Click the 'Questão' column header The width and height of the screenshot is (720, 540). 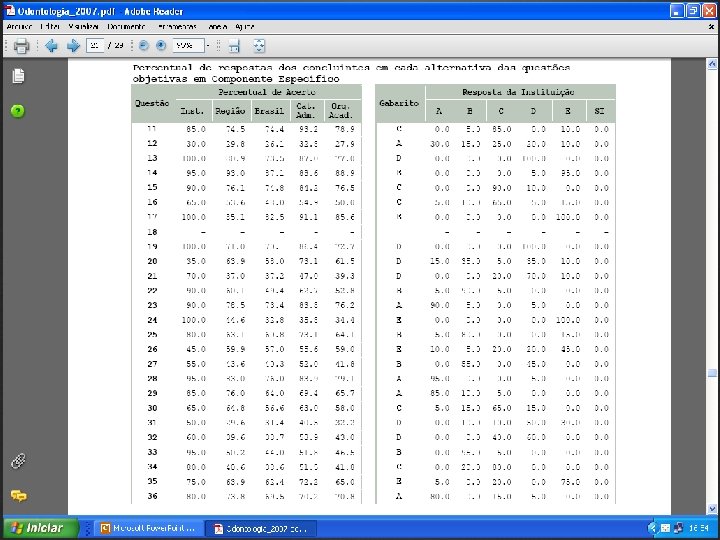[x=152, y=103]
